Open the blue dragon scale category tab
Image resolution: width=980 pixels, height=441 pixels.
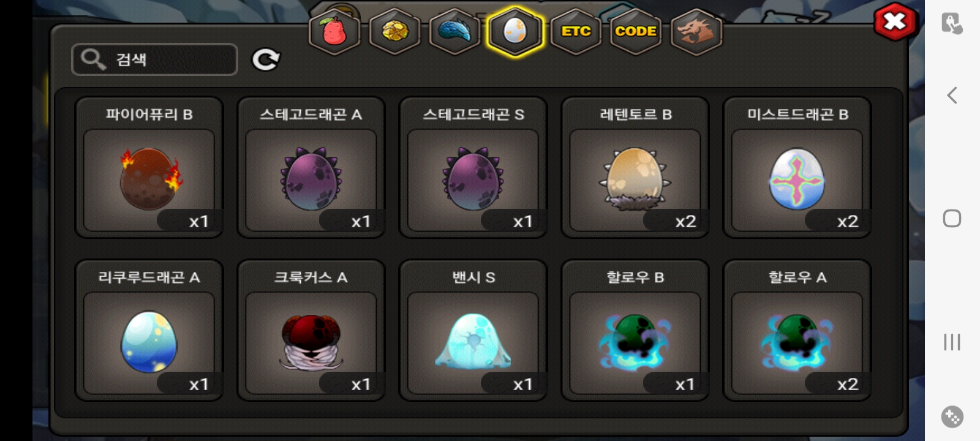point(454,31)
